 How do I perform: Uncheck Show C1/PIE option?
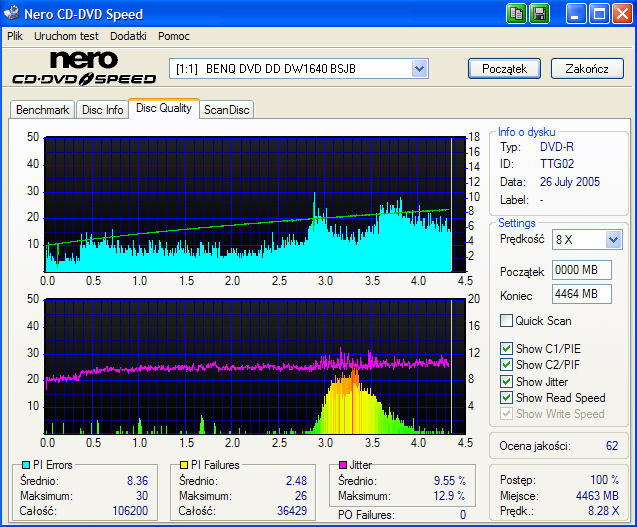[x=506, y=349]
